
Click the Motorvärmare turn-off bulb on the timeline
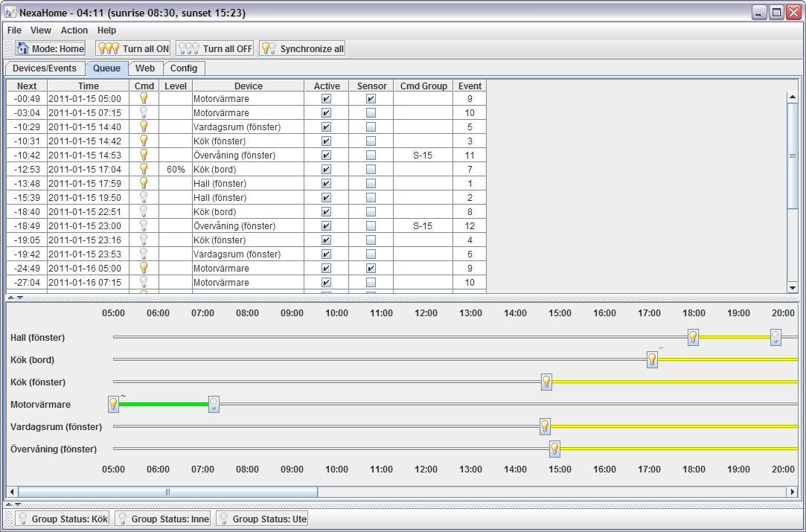point(214,404)
